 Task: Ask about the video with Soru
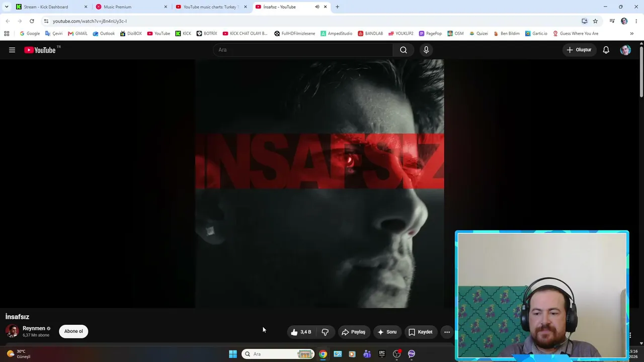pyautogui.click(x=387, y=332)
